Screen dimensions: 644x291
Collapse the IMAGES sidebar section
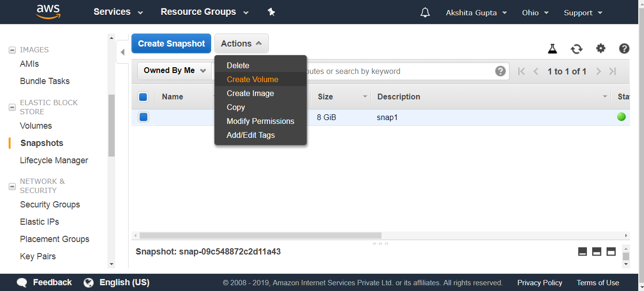12,50
